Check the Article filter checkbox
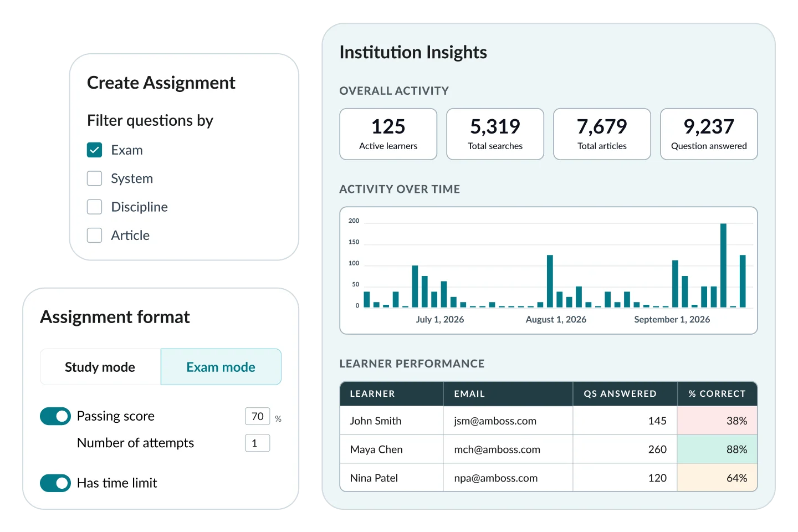The image size is (798, 532). [94, 235]
